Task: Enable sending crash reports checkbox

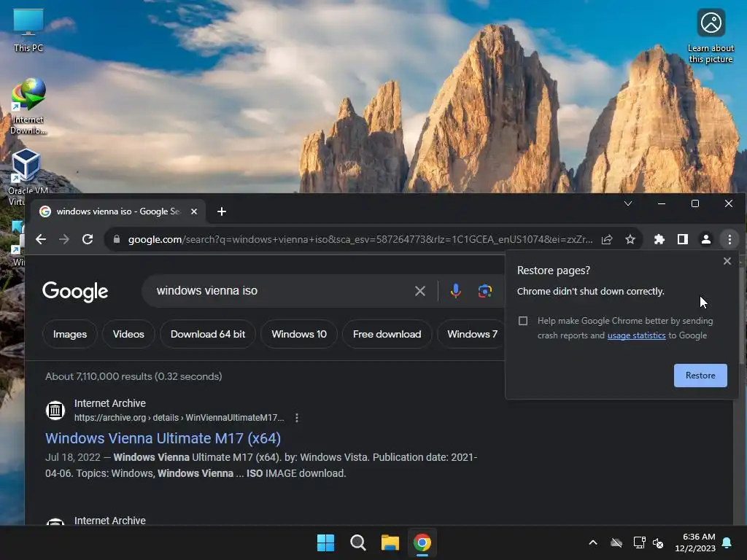Action: [x=523, y=321]
